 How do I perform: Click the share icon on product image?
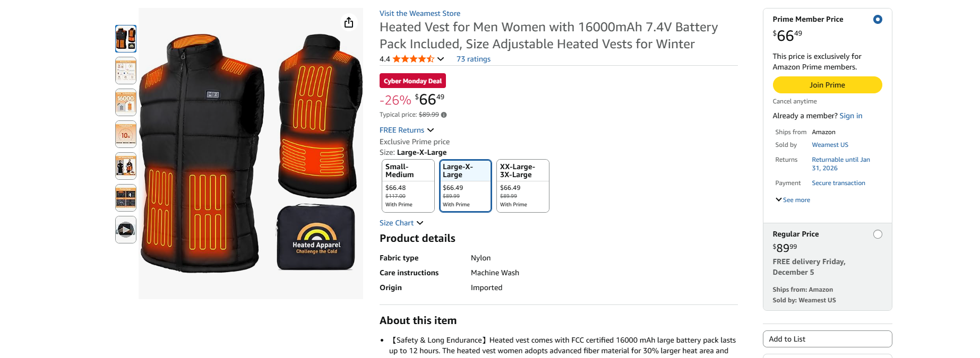pyautogui.click(x=349, y=22)
